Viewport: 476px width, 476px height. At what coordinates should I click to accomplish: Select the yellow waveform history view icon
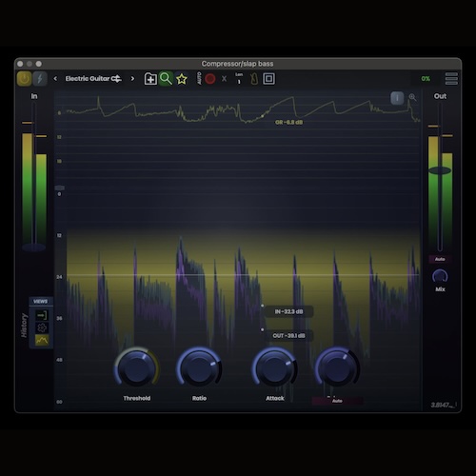42,341
